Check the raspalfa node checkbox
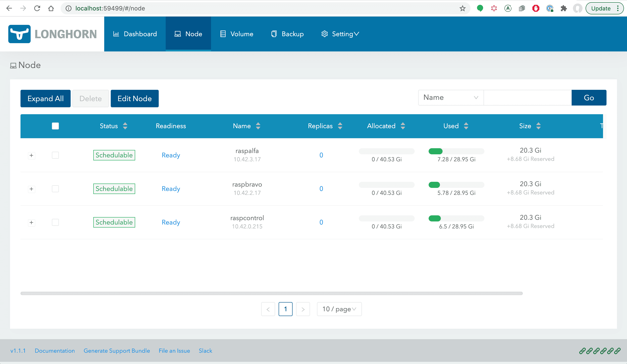The height and width of the screenshot is (364, 627). click(55, 155)
